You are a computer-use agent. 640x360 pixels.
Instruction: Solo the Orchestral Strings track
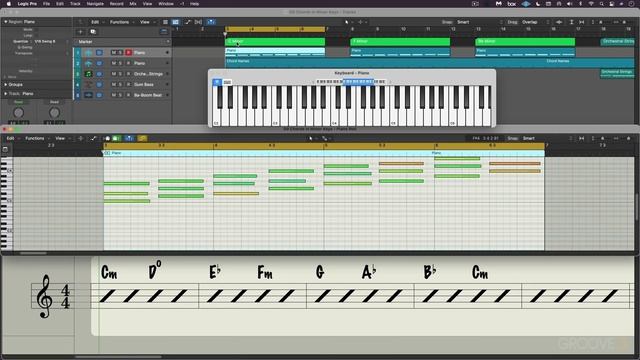[x=120, y=74]
